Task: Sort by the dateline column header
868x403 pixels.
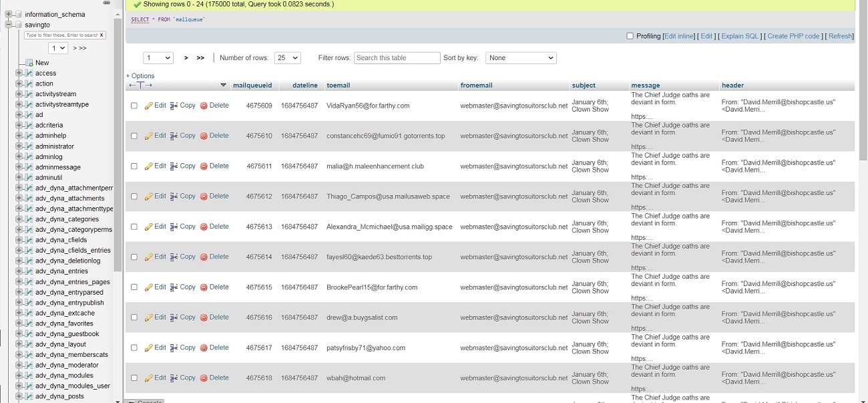Action: point(304,86)
